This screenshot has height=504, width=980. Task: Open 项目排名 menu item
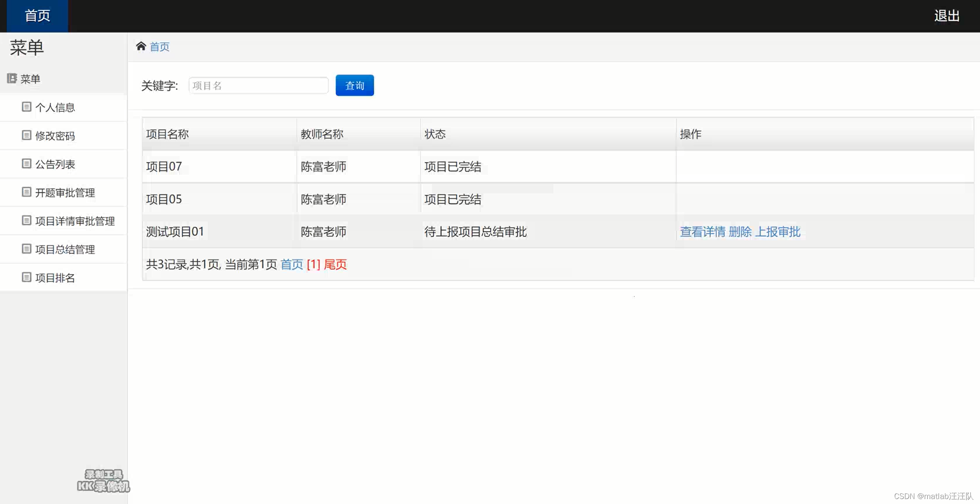point(55,278)
